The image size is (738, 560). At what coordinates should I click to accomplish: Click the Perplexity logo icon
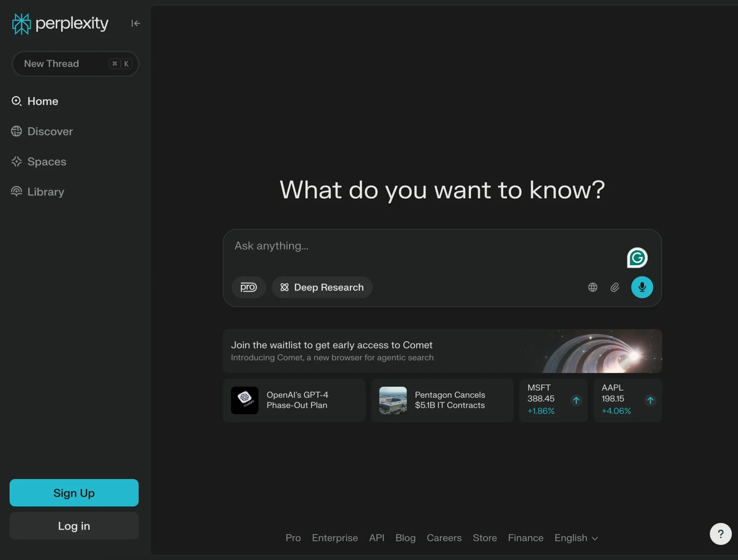click(x=21, y=24)
